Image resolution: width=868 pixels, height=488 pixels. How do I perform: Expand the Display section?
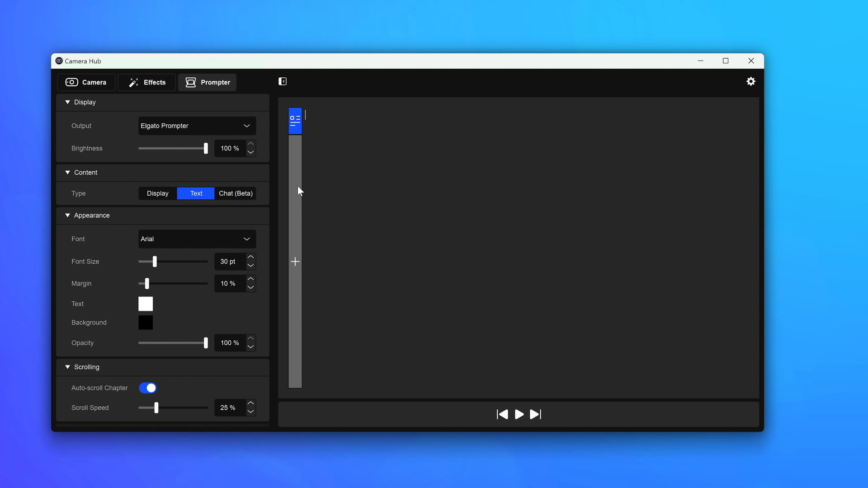[x=67, y=102]
